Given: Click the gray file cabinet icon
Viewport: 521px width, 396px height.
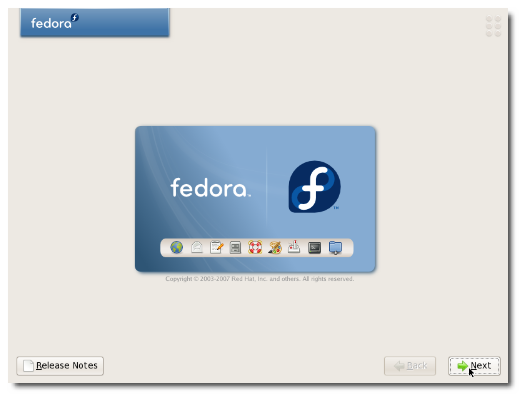Looking at the screenshot, I should point(235,248).
